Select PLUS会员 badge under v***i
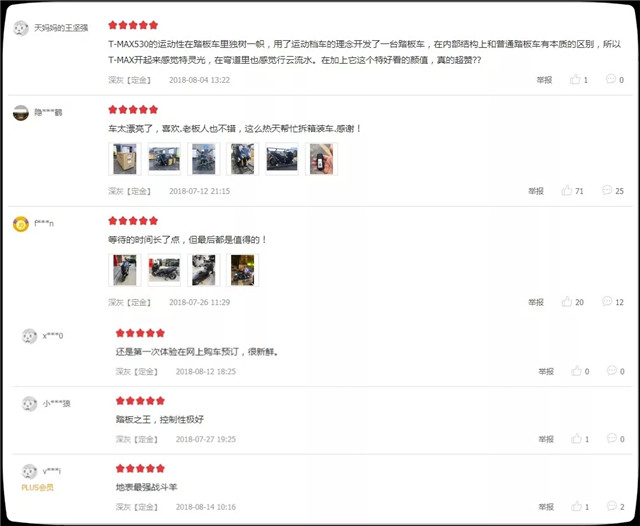The width and height of the screenshot is (640, 526). [x=37, y=488]
